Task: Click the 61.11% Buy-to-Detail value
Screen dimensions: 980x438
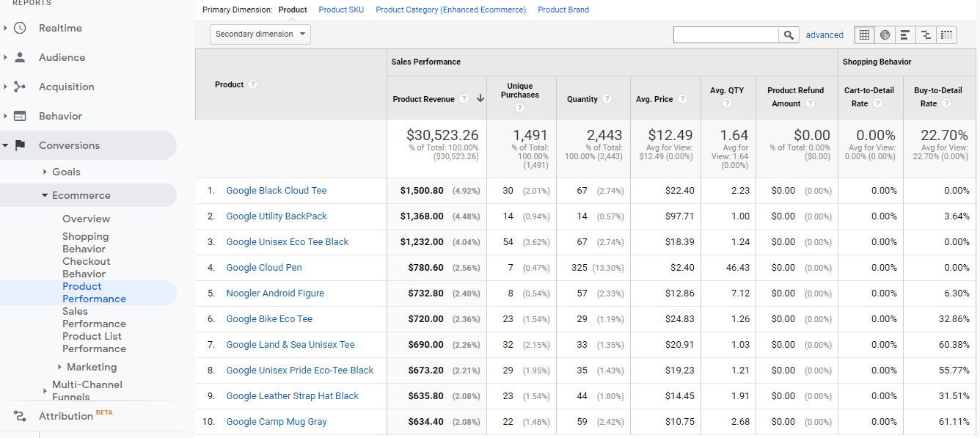Action: (x=953, y=422)
